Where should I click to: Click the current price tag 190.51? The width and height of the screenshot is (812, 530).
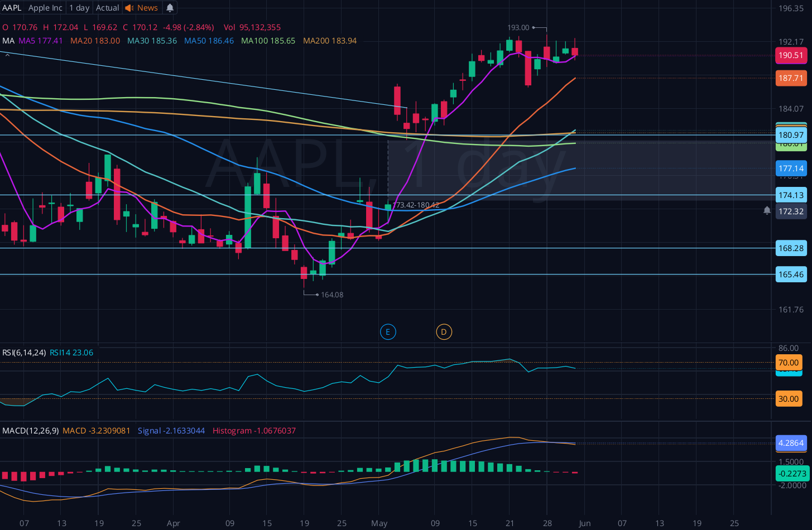tap(791, 55)
